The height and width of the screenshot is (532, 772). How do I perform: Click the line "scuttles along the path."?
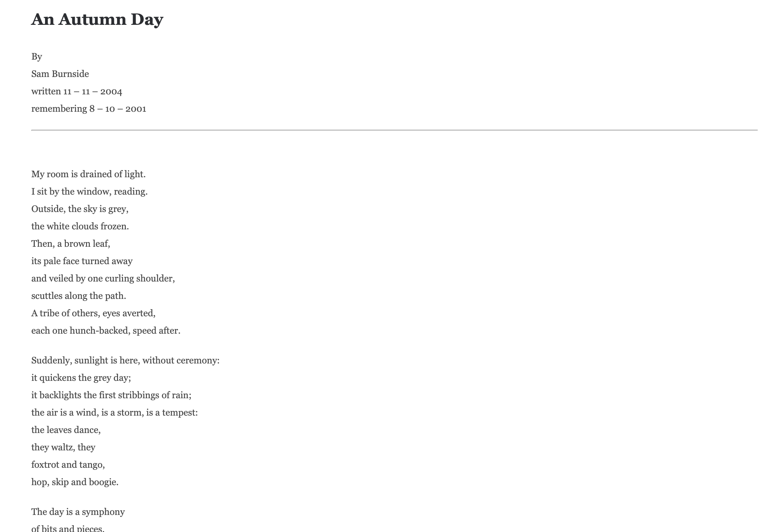click(x=79, y=296)
